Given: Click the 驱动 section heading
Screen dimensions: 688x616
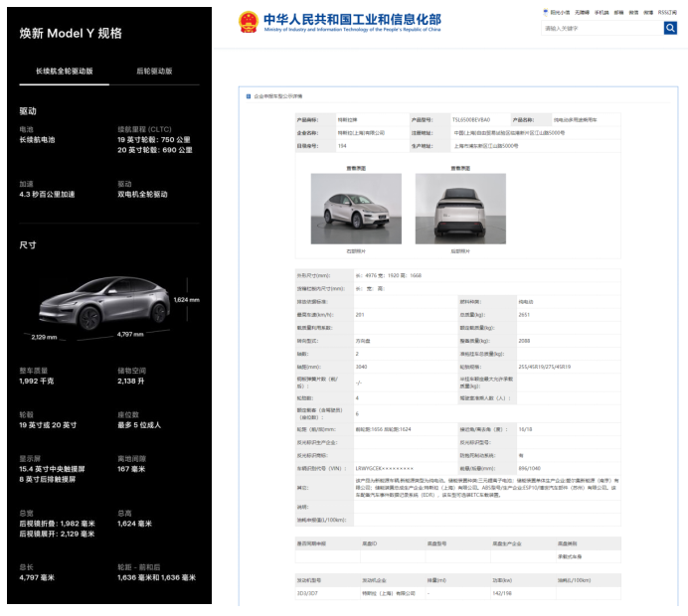Looking at the screenshot, I should point(28,111).
